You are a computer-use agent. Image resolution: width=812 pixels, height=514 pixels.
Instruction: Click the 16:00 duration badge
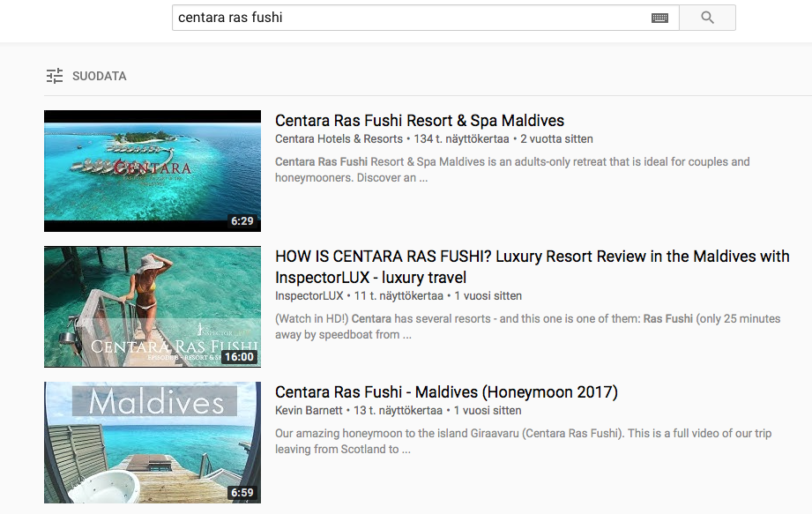pyautogui.click(x=239, y=357)
